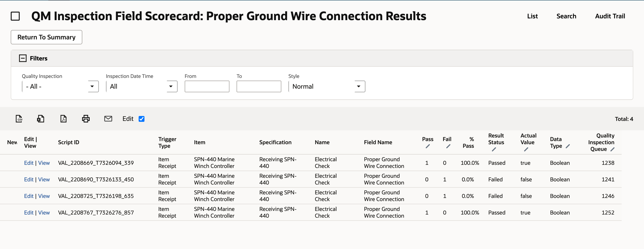Click pencil icon under Fail column header
This screenshot has width=644, height=249.
tap(448, 146)
